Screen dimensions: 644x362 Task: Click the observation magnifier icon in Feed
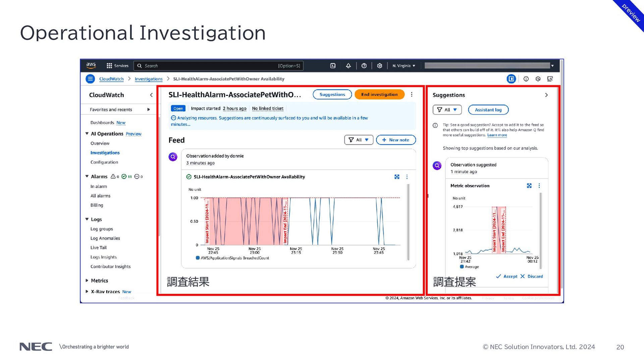[x=173, y=157]
